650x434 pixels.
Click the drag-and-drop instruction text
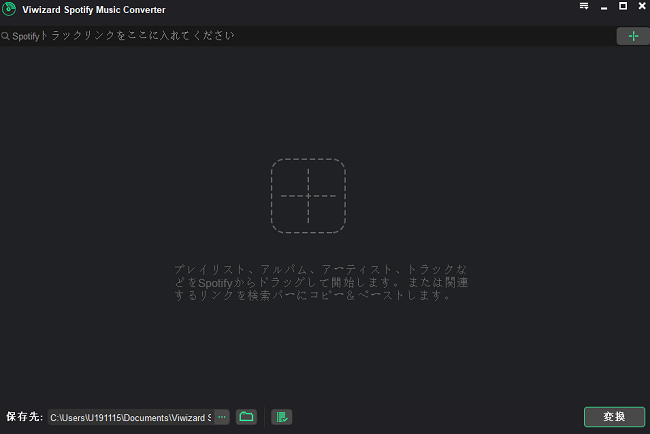tap(321, 282)
